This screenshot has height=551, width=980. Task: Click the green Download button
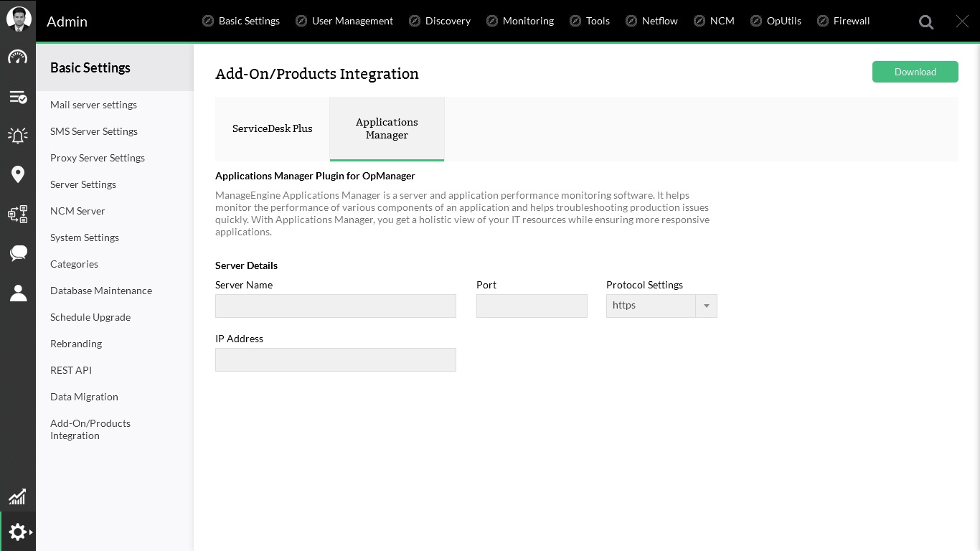(x=915, y=72)
